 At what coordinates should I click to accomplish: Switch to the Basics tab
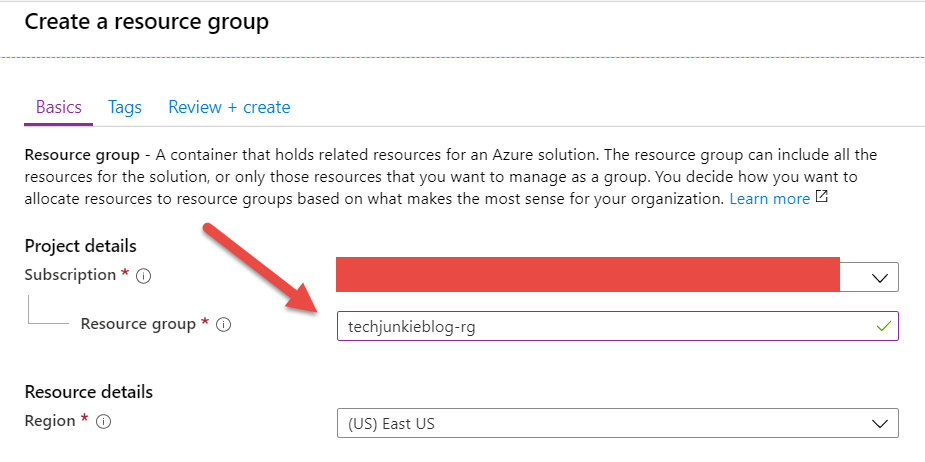tap(58, 107)
